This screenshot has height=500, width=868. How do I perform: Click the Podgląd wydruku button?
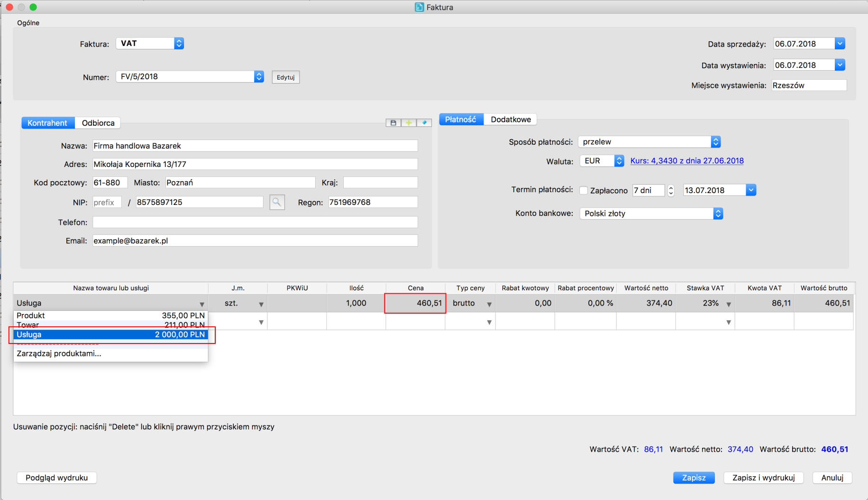57,478
